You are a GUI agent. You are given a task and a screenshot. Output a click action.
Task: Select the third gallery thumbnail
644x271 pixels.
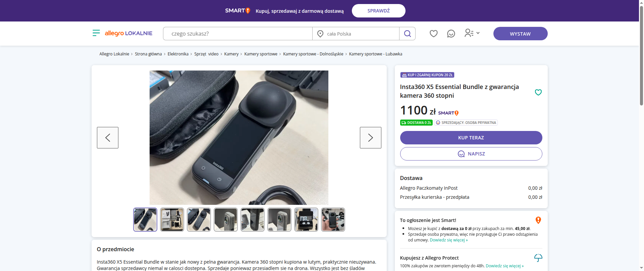(x=199, y=220)
